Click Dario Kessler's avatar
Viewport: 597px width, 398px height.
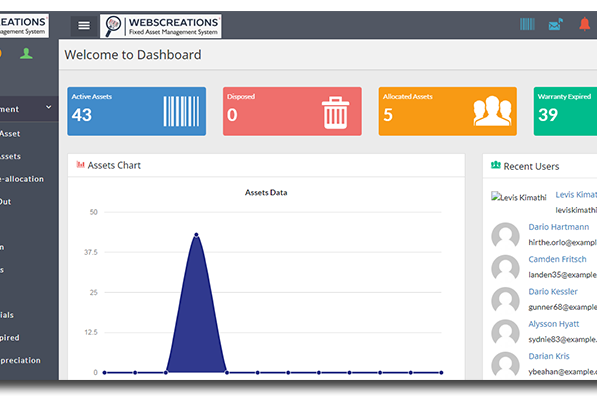505,300
